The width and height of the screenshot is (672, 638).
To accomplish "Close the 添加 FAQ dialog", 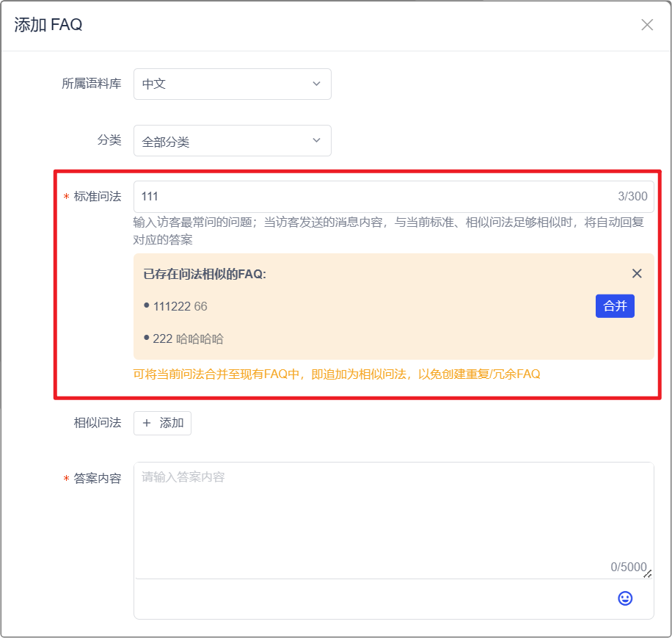I will pyautogui.click(x=646, y=25).
